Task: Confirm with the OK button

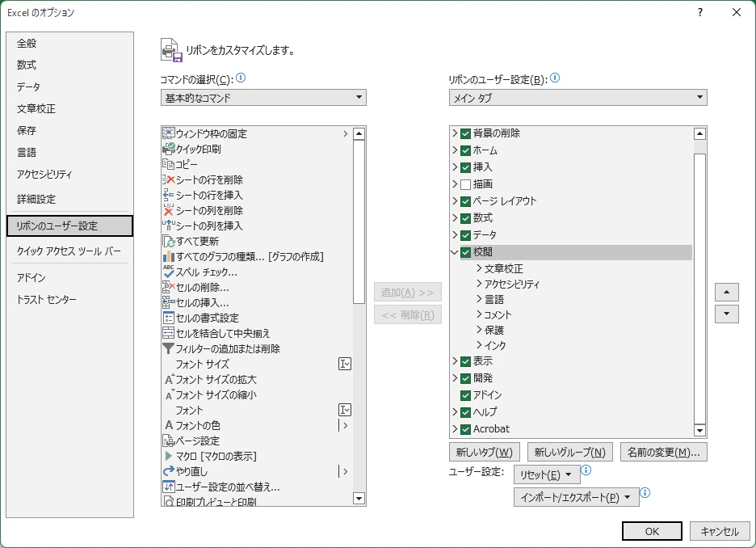Action: [x=652, y=531]
